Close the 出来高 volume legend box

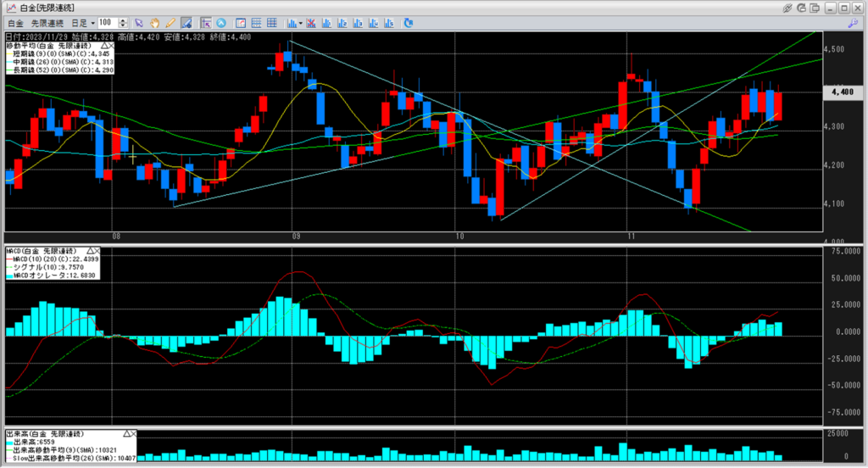pyautogui.click(x=133, y=433)
